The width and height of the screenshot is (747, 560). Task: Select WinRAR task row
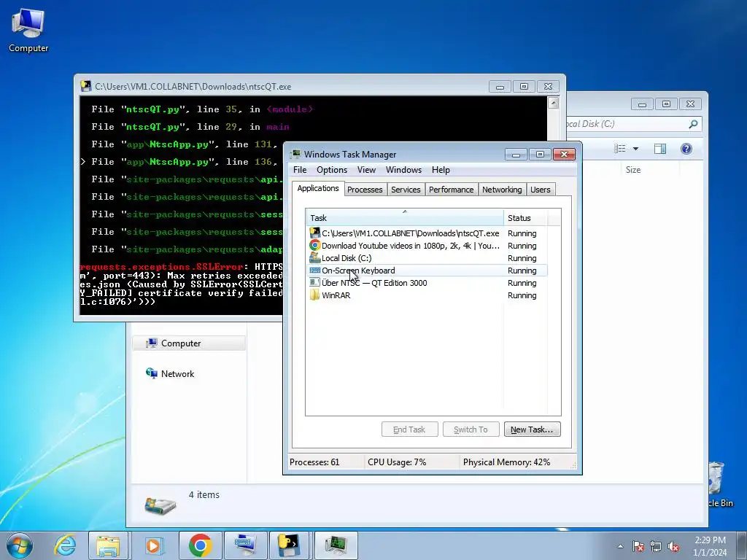click(427, 295)
